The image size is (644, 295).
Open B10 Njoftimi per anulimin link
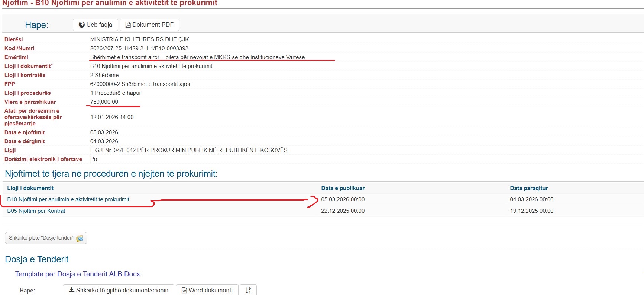[68, 199]
